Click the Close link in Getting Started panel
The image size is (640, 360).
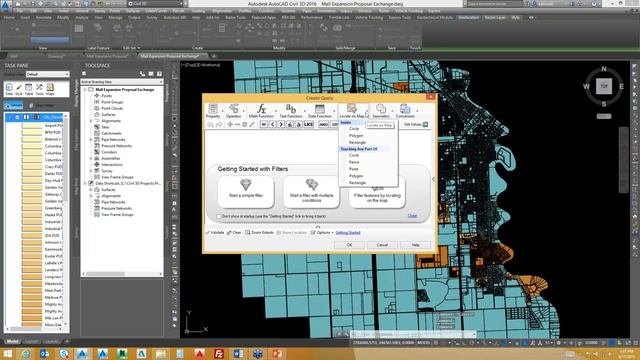412,216
